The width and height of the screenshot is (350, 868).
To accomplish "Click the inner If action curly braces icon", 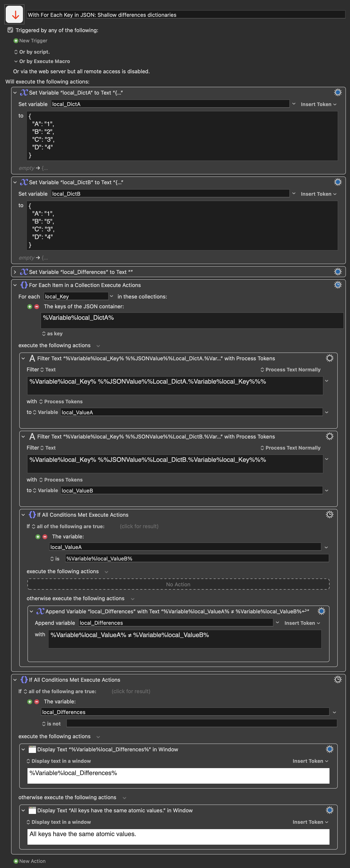I will point(32,514).
